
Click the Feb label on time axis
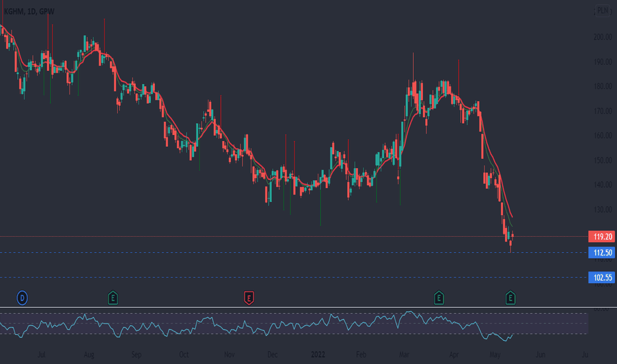[361, 355]
